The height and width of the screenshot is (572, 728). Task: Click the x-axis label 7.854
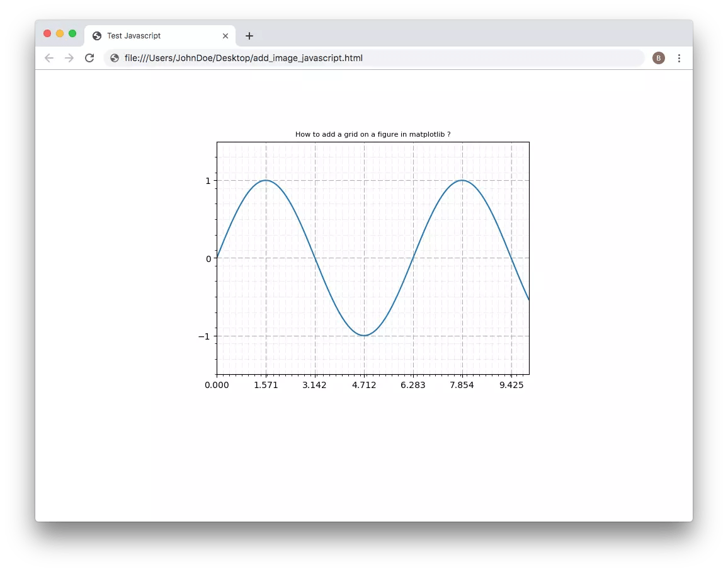(462, 385)
